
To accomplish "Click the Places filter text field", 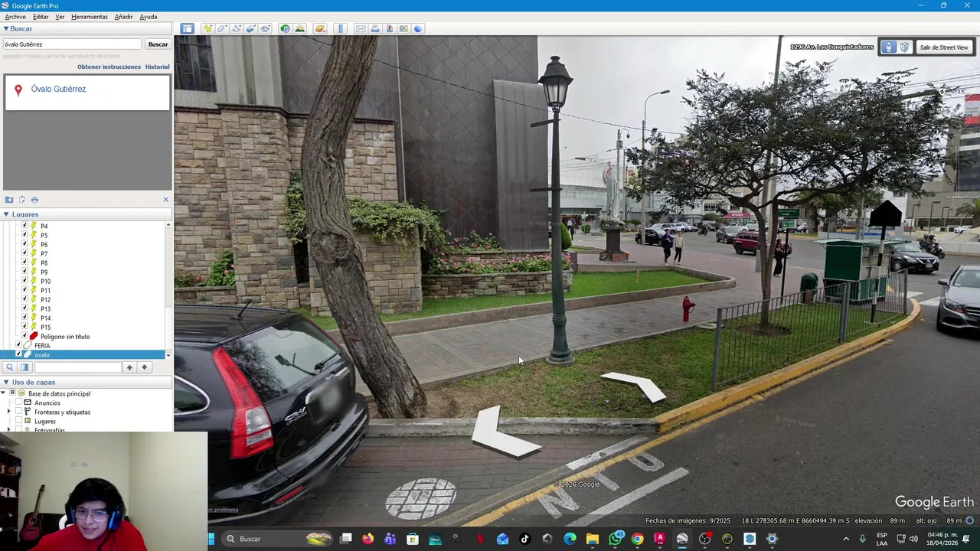I will 77,367.
